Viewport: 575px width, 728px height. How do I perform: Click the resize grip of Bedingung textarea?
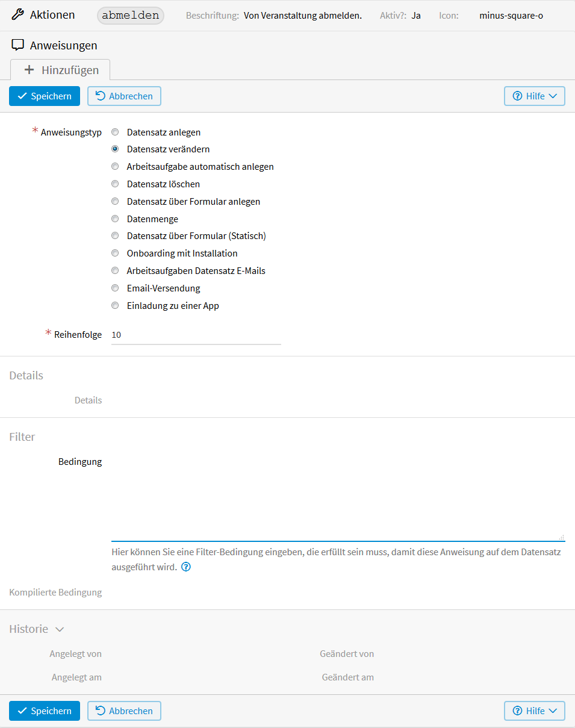click(561, 537)
